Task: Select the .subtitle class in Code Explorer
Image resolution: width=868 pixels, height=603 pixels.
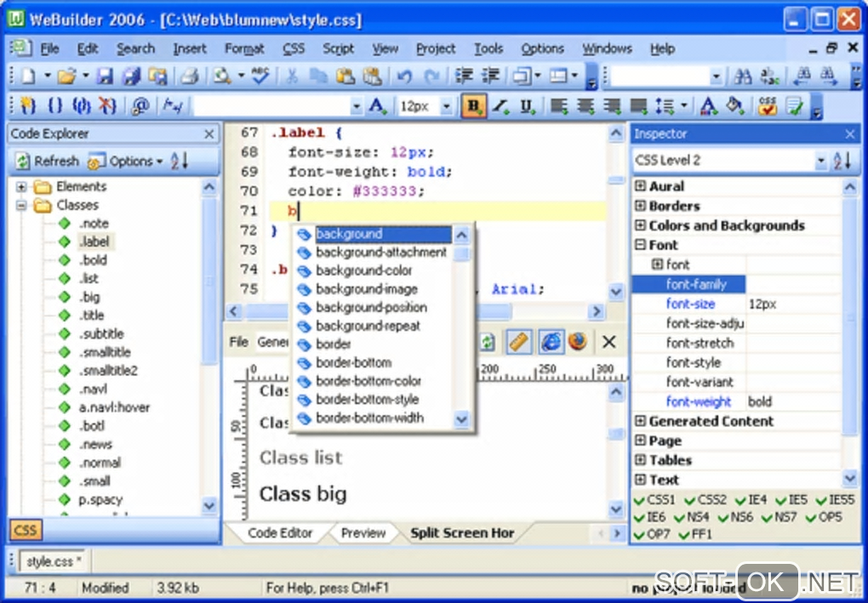Action: coord(101,333)
